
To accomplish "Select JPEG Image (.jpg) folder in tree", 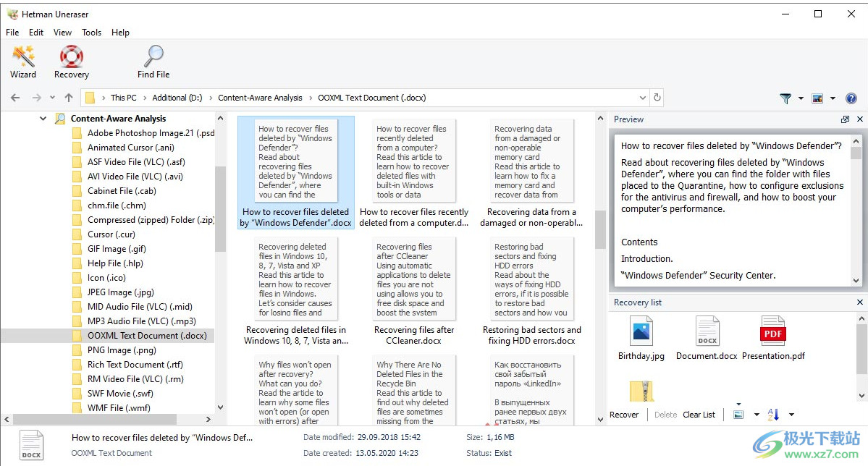I will [120, 292].
